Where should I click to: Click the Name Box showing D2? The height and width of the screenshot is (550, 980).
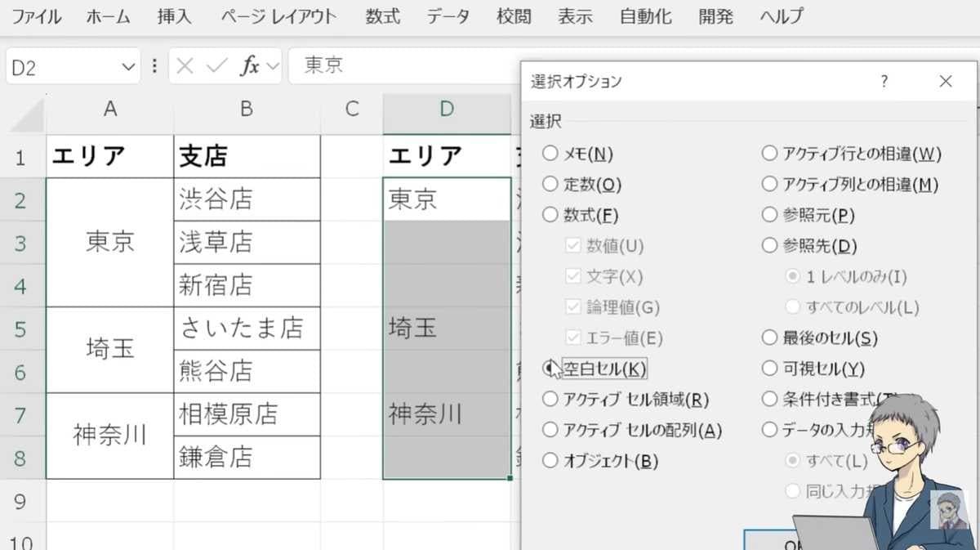pos(62,66)
